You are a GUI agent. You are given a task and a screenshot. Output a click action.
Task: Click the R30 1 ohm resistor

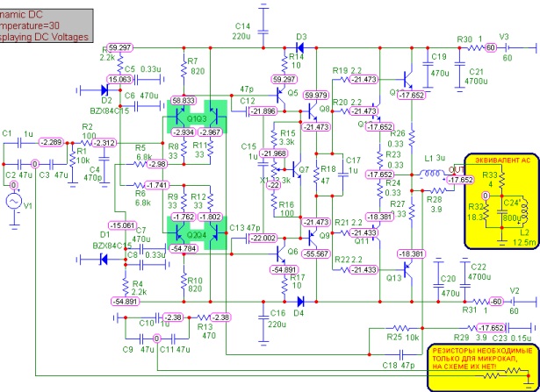click(476, 48)
